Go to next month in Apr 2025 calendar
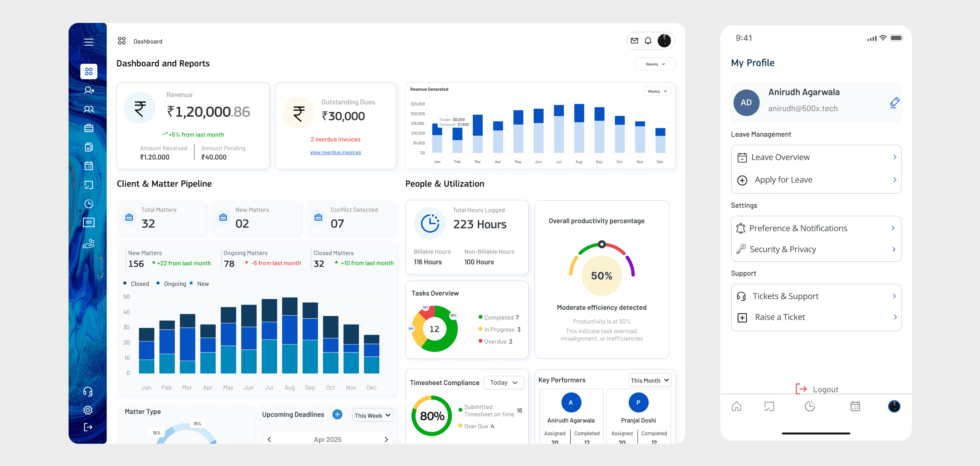 (x=386, y=439)
